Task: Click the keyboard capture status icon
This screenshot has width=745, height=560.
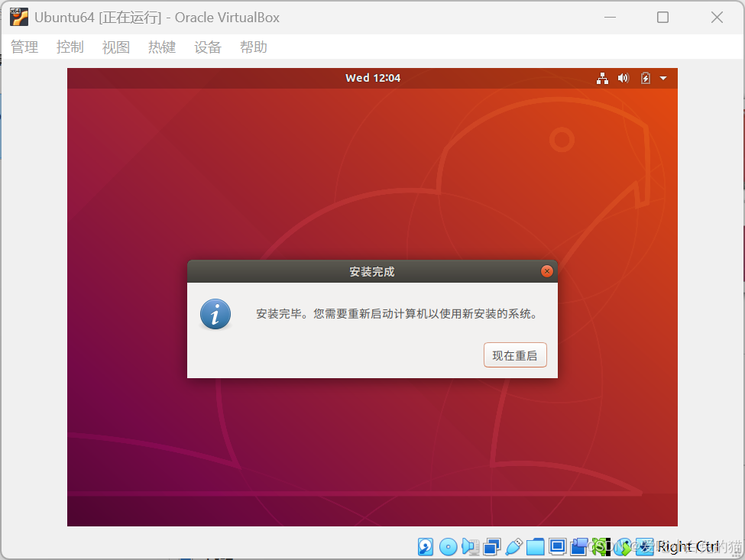Action: click(645, 547)
